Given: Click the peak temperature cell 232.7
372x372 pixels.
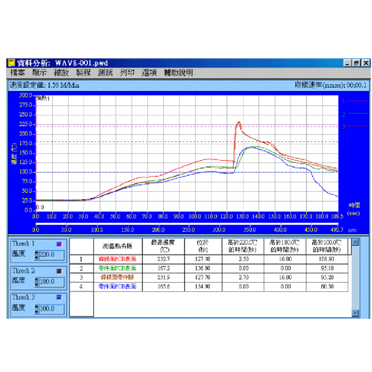Looking at the screenshot, I should [163, 259].
